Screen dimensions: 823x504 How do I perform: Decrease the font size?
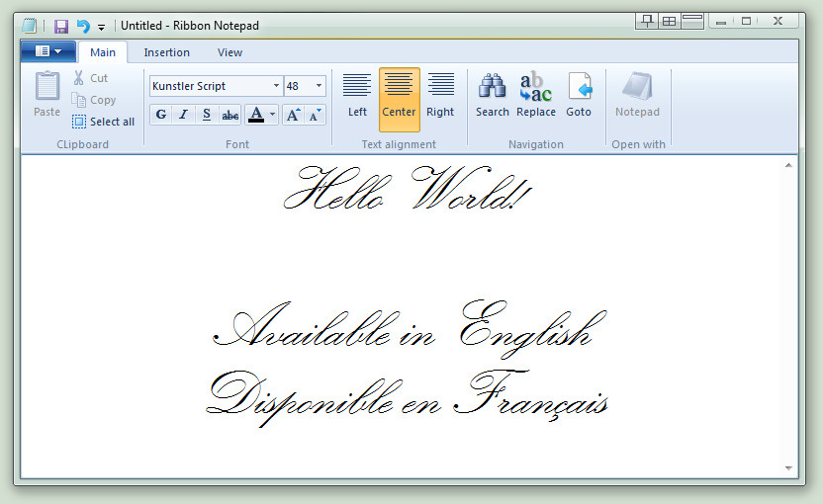tap(315, 115)
